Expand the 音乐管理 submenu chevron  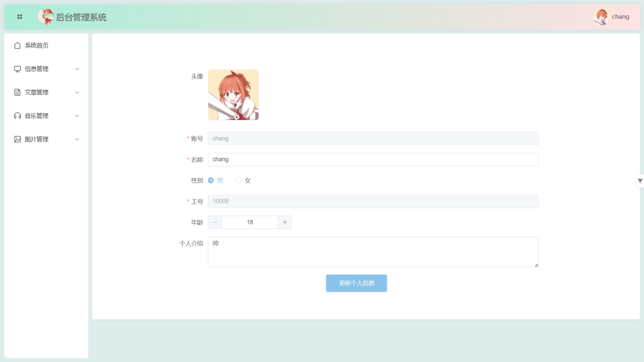(x=77, y=116)
